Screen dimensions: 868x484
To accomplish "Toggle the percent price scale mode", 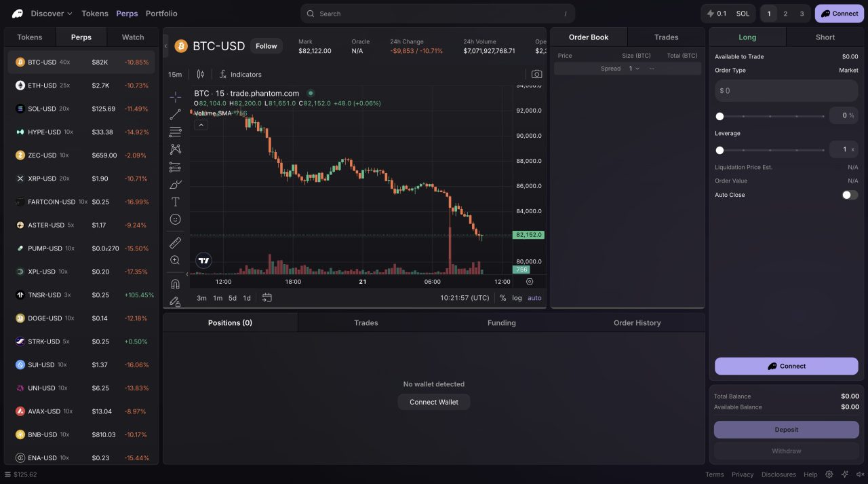I will point(502,298).
